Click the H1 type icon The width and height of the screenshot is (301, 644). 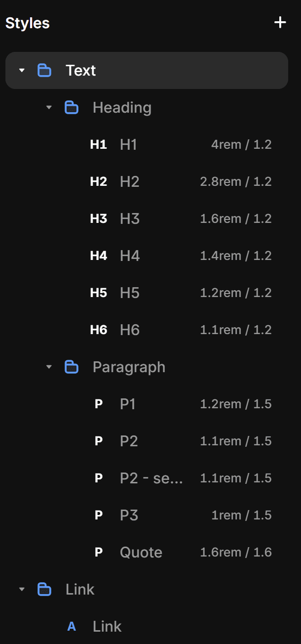pos(99,144)
